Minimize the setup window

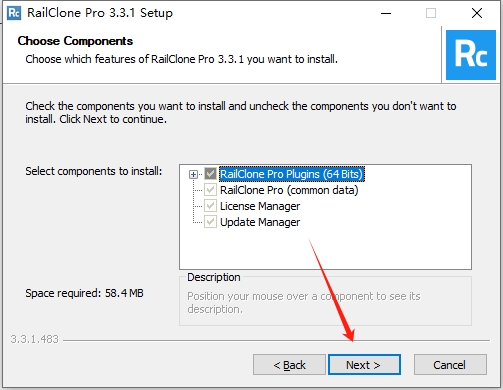pos(386,13)
